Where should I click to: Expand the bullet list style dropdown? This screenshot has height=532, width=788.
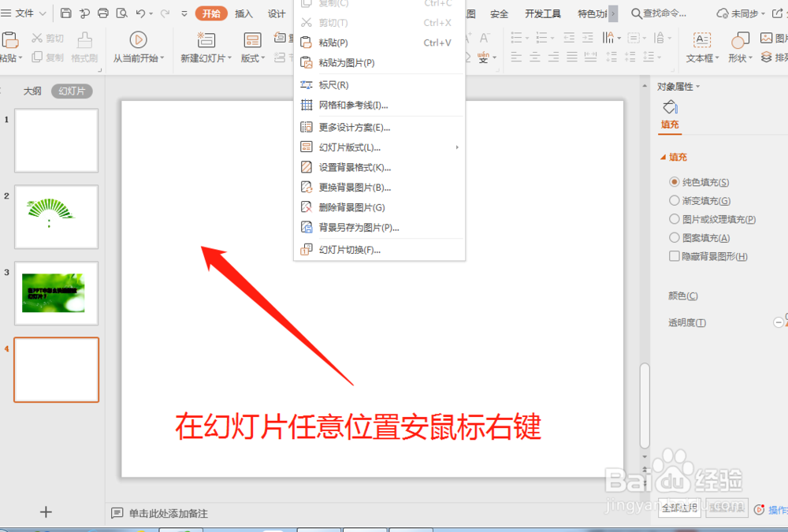point(526,36)
